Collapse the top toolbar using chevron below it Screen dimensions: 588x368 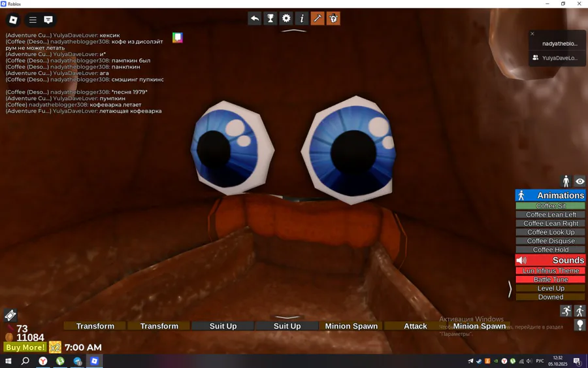(294, 31)
